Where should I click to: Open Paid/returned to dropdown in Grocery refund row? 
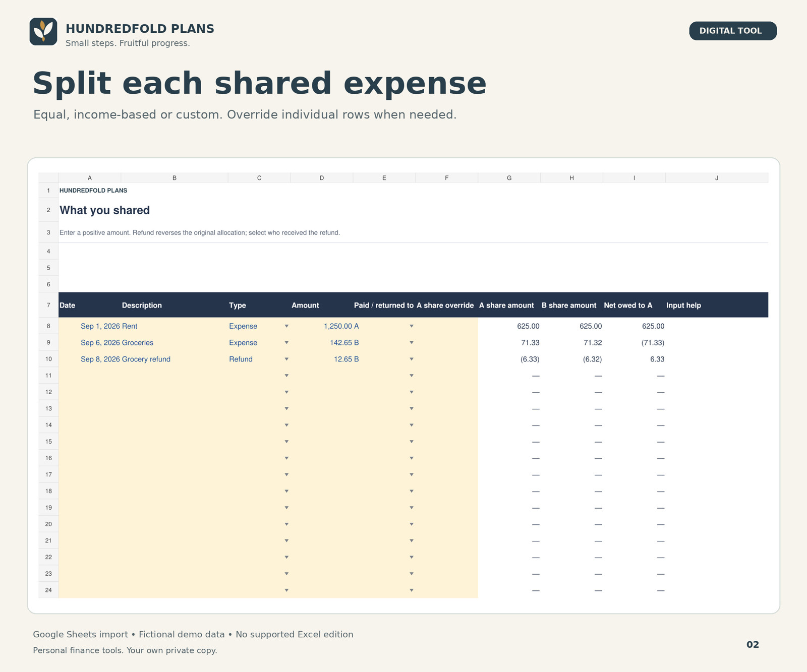coord(412,359)
